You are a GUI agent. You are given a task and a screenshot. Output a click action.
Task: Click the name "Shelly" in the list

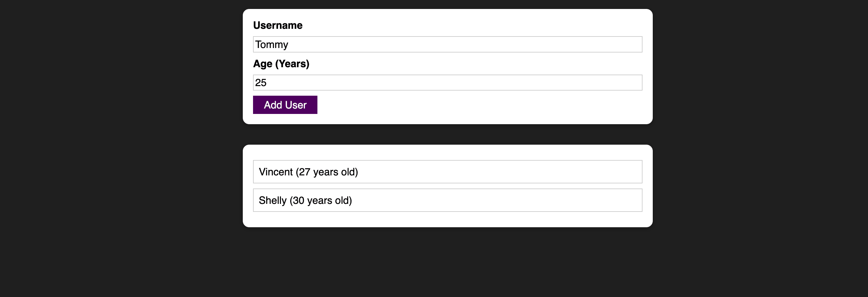272,200
